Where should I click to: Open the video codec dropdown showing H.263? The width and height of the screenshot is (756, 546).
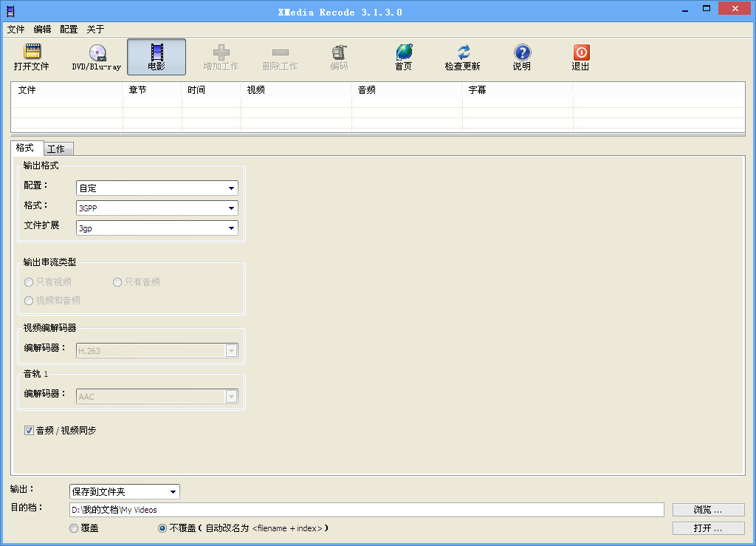pos(157,351)
